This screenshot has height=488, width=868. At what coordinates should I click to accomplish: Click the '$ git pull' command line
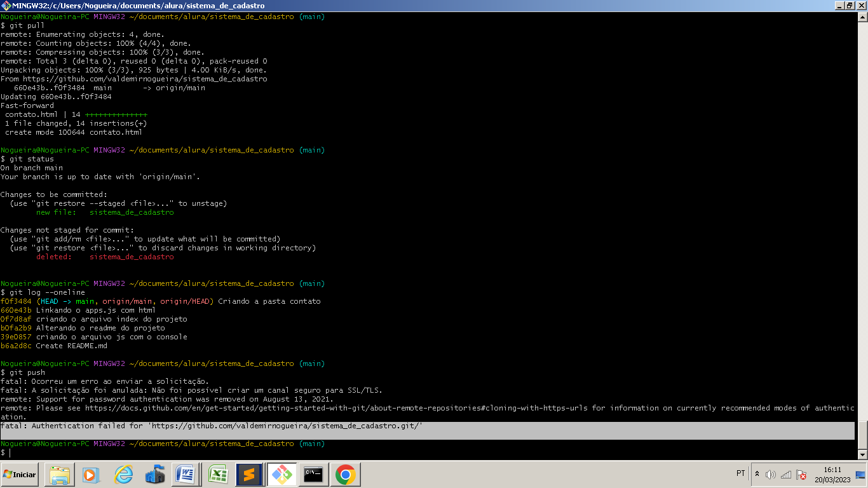coord(23,25)
